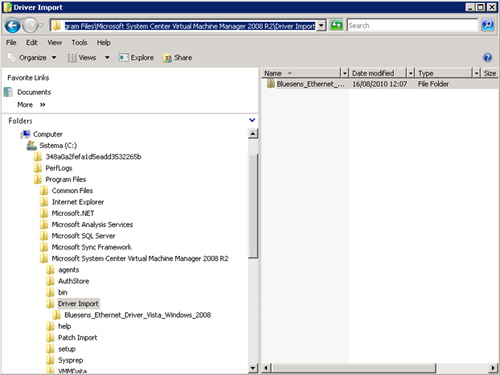The image size is (500, 375).
Task: Select the bin folder
Action: pos(63,292)
